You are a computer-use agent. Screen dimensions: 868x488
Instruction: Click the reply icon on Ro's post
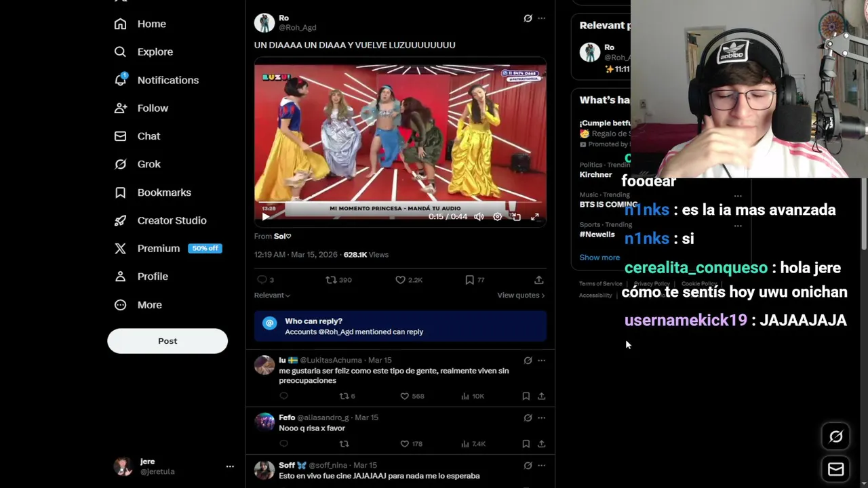(262, 280)
